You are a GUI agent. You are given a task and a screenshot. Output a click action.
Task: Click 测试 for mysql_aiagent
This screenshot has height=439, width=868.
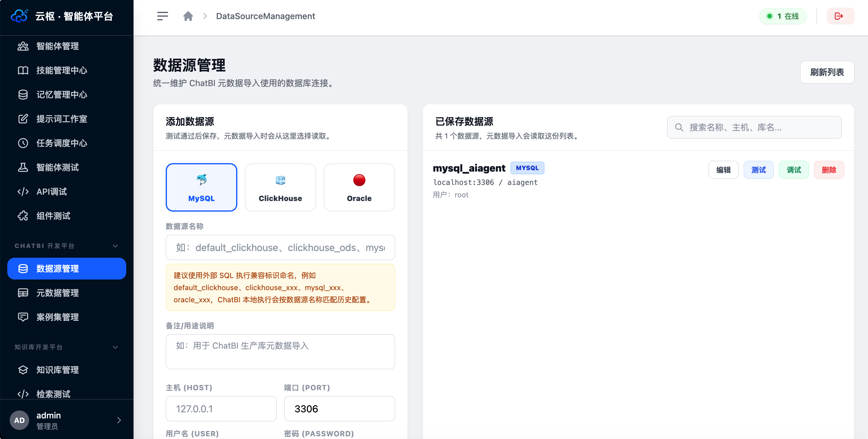758,170
